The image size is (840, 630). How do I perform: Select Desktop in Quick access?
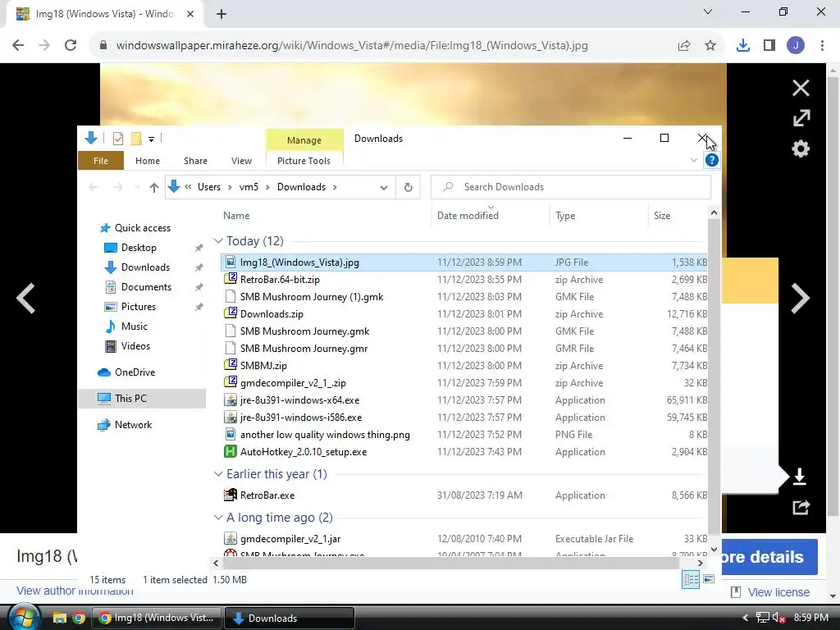click(139, 248)
